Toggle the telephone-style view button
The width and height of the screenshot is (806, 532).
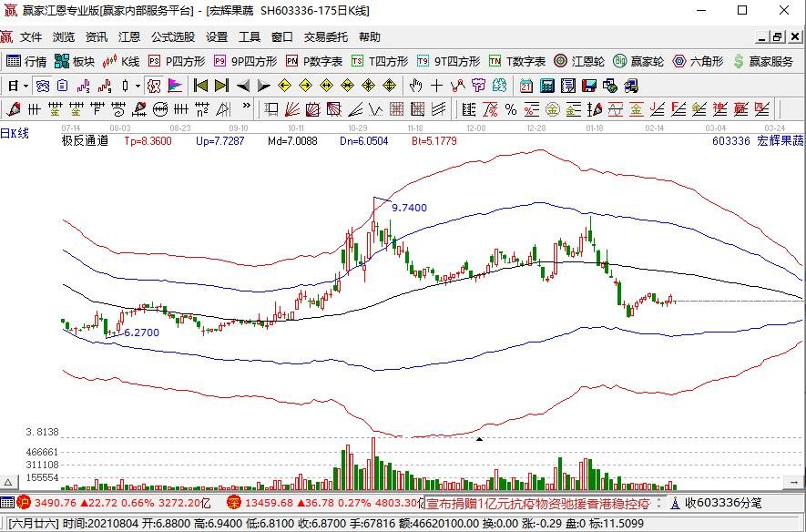[42, 86]
